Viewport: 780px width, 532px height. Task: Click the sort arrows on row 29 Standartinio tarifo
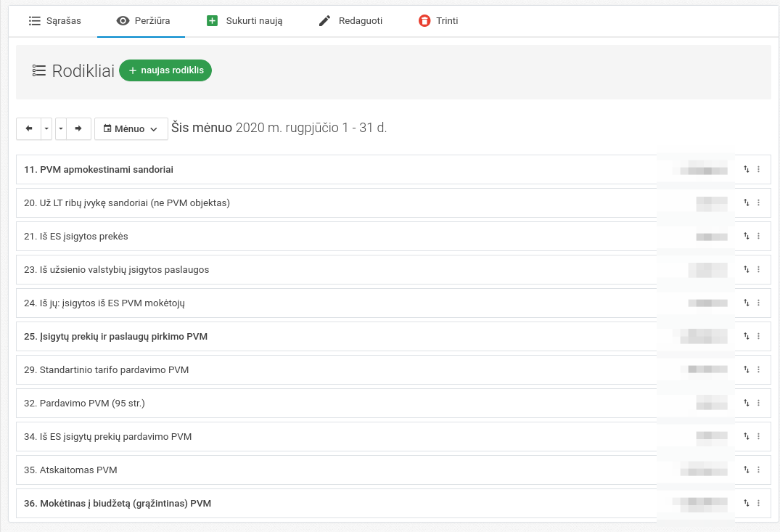[x=746, y=370]
